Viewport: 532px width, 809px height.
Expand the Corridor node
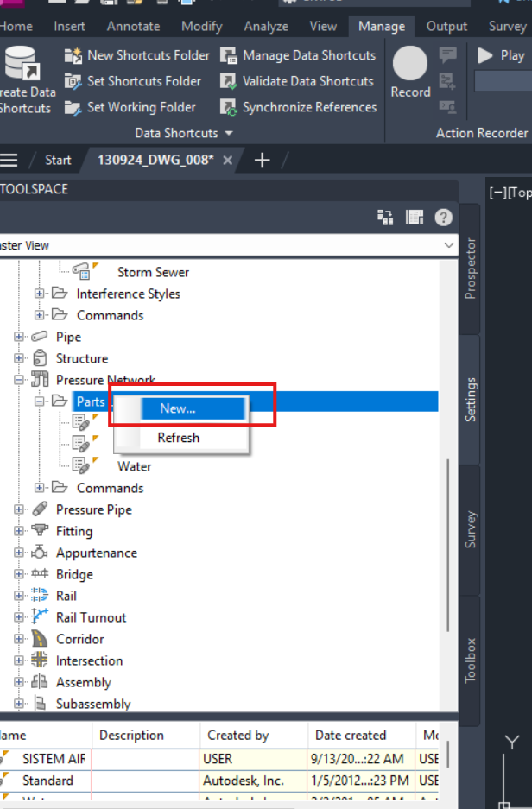tap(19, 639)
